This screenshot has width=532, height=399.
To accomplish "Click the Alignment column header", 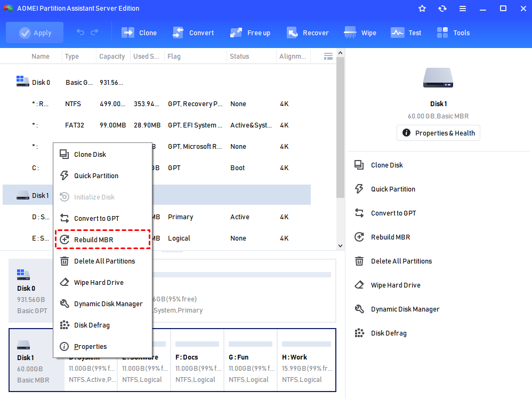I will [x=293, y=57].
